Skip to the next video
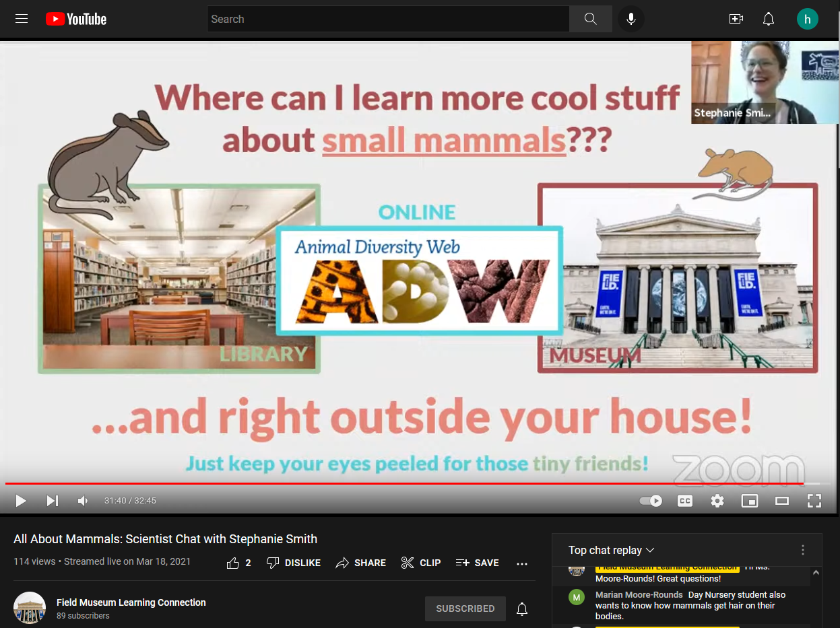Screen dimensions: 840x628 coord(53,501)
